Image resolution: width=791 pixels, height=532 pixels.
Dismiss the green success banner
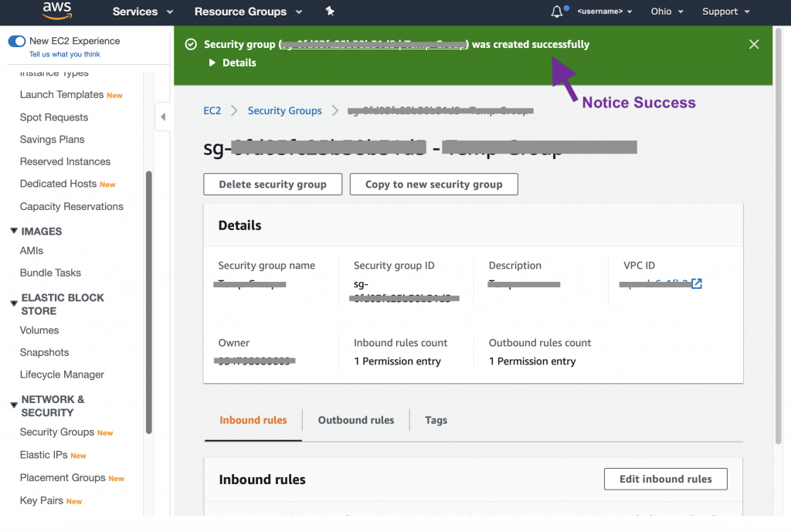754,45
